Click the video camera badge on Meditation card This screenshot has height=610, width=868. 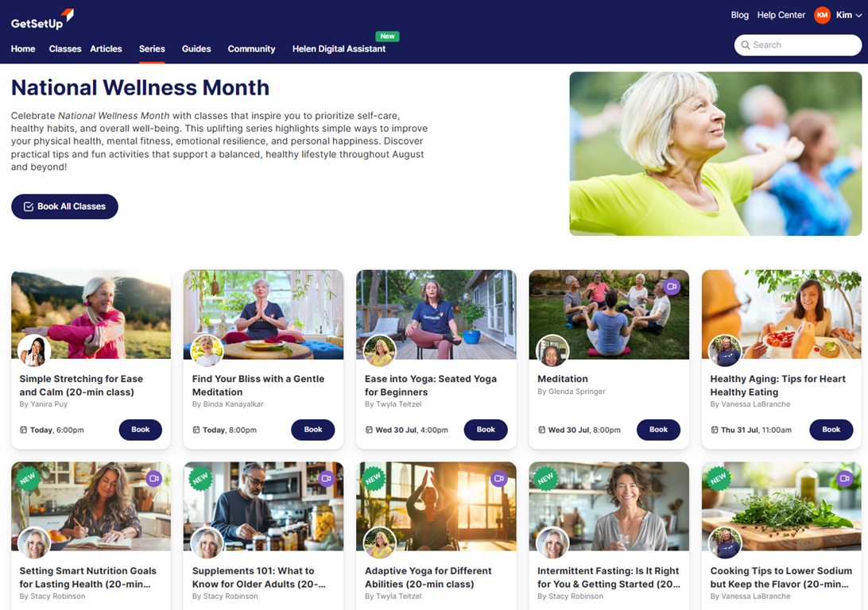point(672,287)
